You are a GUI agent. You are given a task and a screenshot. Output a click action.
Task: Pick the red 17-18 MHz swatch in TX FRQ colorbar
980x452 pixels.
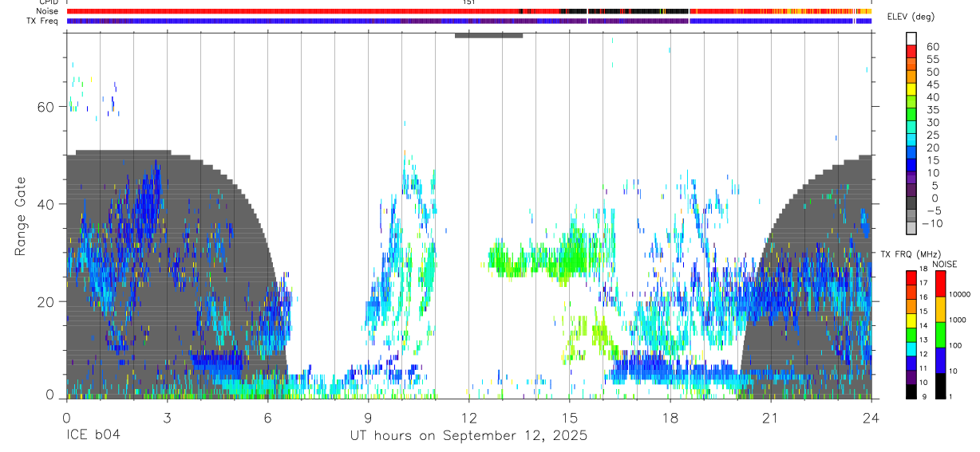[911, 277]
